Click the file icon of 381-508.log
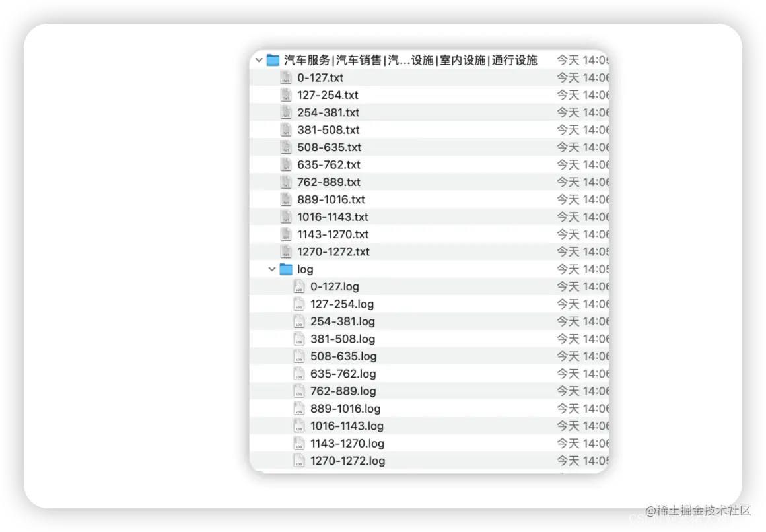Image resolution: width=766 pixels, height=532 pixels. [x=299, y=339]
